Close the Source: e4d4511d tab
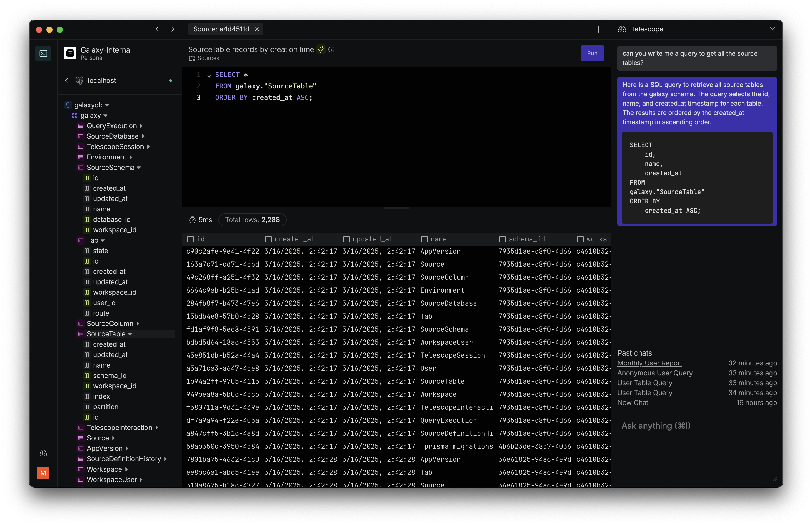 tap(257, 29)
